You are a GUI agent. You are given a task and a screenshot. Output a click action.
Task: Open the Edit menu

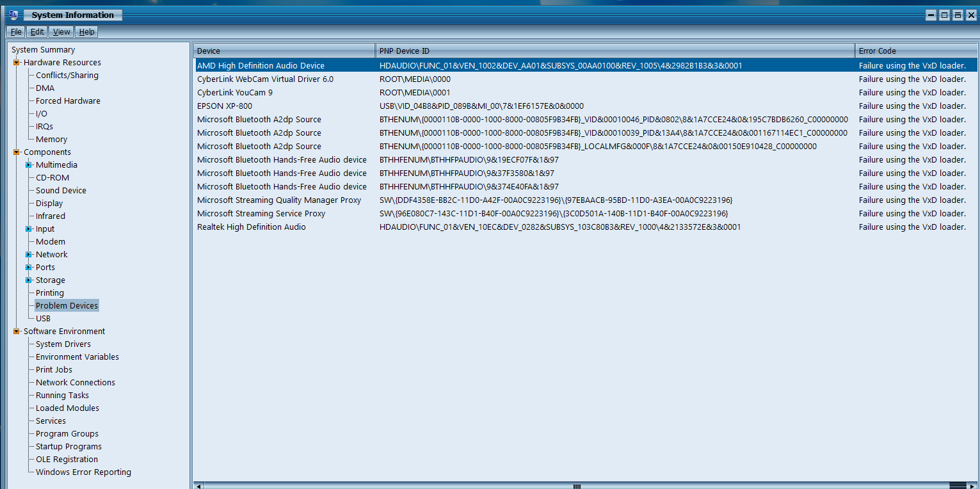coord(38,32)
